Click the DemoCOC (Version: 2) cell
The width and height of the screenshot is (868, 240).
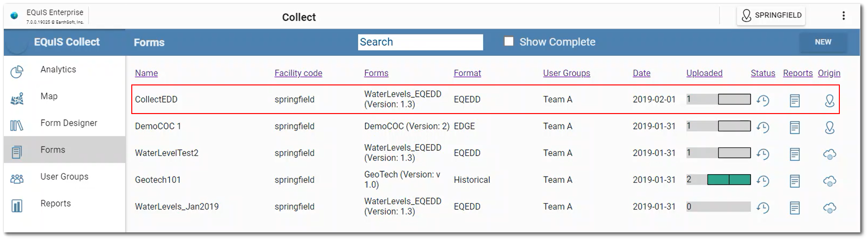pos(407,126)
